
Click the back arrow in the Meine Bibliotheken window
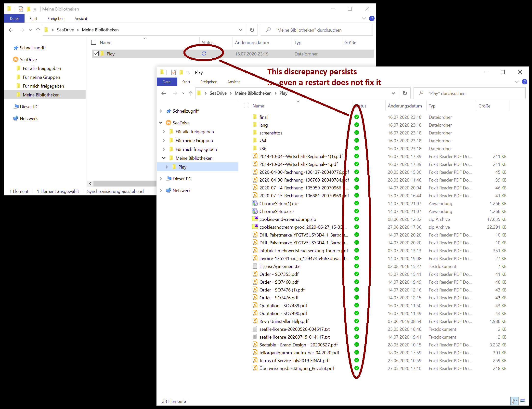tap(11, 30)
